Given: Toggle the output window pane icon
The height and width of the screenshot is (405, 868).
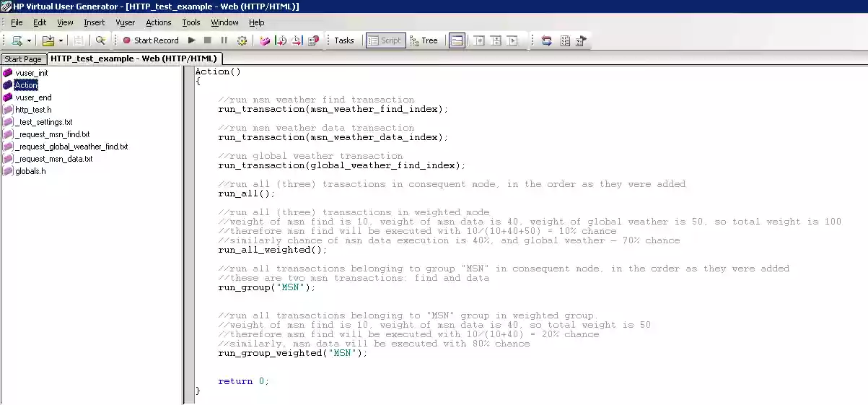Looking at the screenshot, I should point(456,40).
